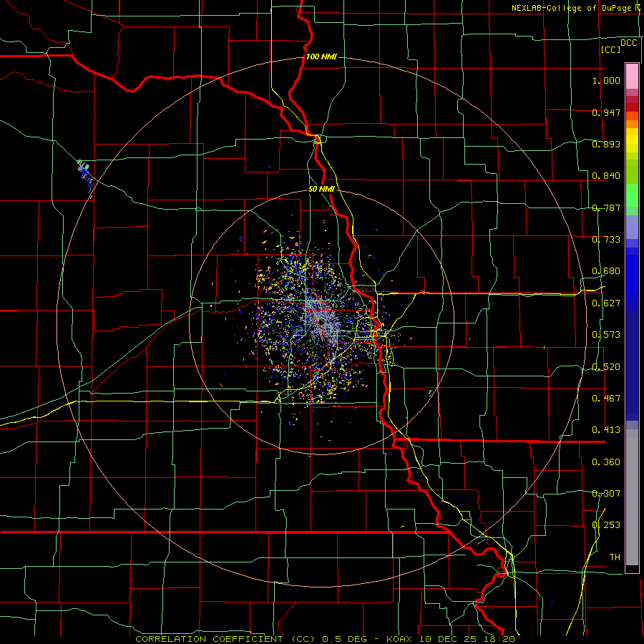Click the 0.520 scale value

pos(606,367)
